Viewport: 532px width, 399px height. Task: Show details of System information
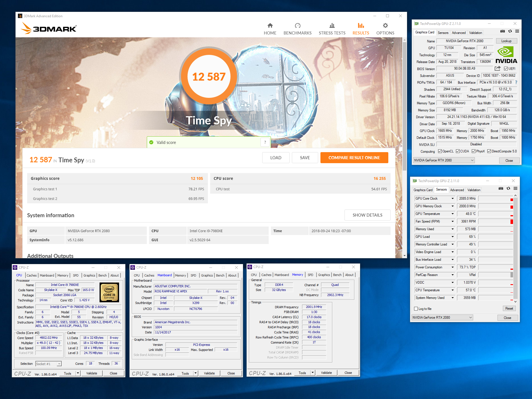pos(367,215)
